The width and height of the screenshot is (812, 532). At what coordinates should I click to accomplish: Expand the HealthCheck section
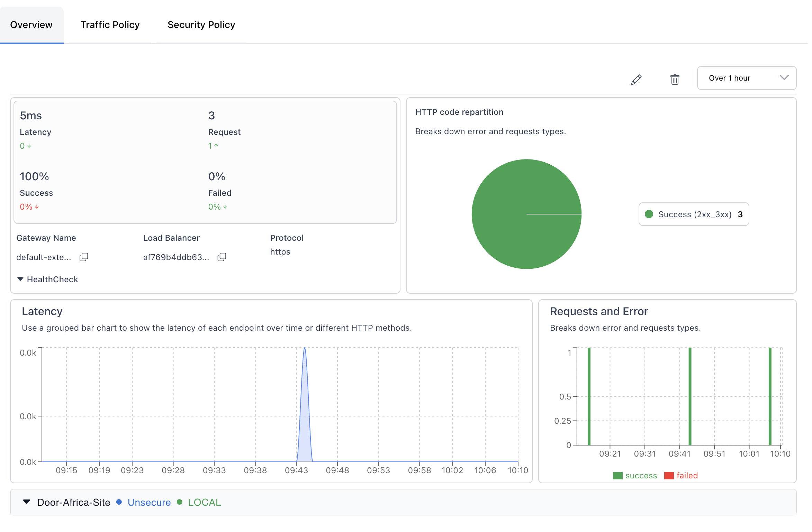pyautogui.click(x=47, y=279)
